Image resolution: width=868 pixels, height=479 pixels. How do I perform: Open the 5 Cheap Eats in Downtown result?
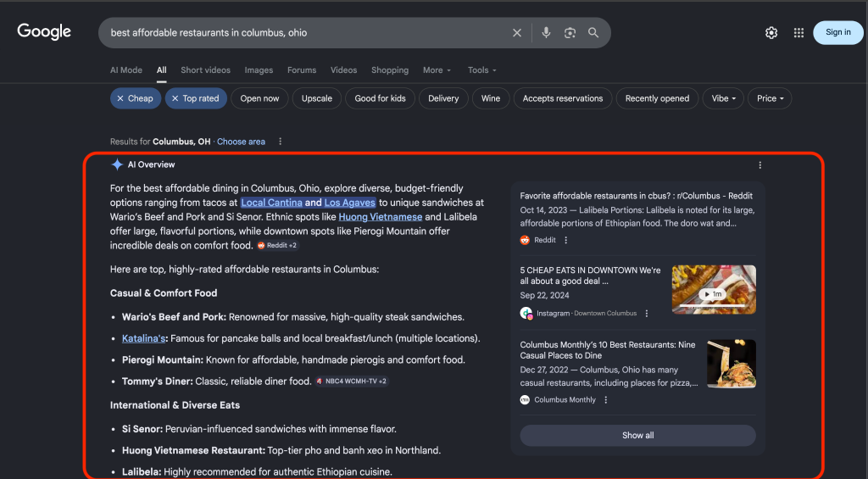(590, 276)
